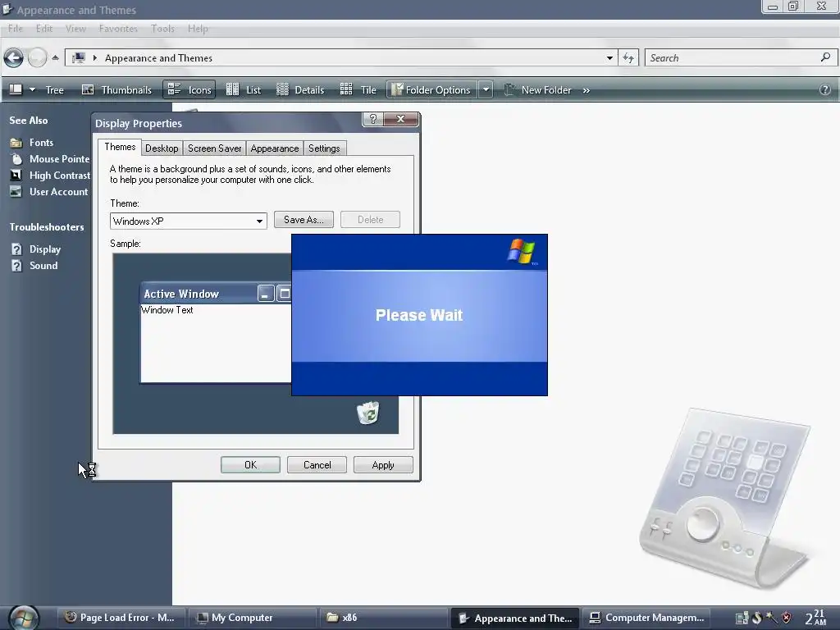Click the Fonts folder icon
840x630 pixels.
pos(16,143)
